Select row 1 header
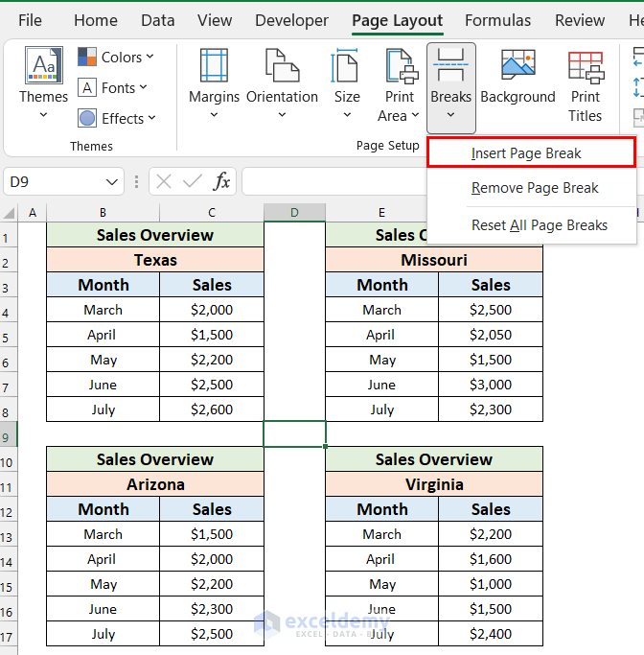Image resolution: width=644 pixels, height=655 pixels. [x=9, y=236]
